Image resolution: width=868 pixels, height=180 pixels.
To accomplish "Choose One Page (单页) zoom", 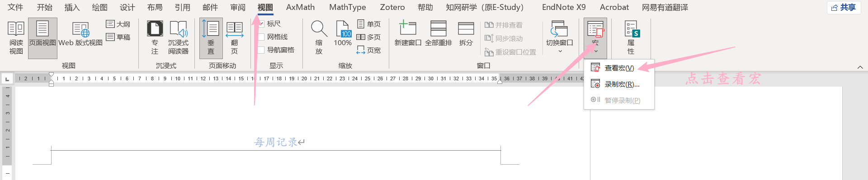I will [x=369, y=24].
